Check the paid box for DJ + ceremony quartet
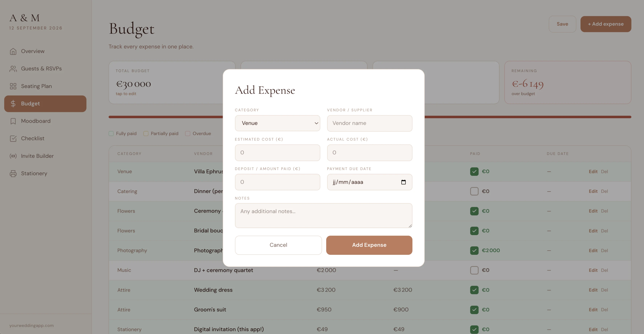This screenshot has width=644, height=334. click(x=474, y=270)
